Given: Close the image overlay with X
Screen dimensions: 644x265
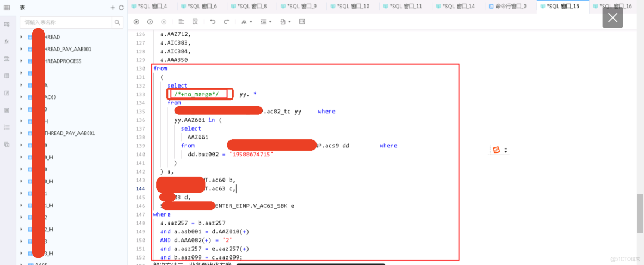Looking at the screenshot, I should click(x=612, y=17).
